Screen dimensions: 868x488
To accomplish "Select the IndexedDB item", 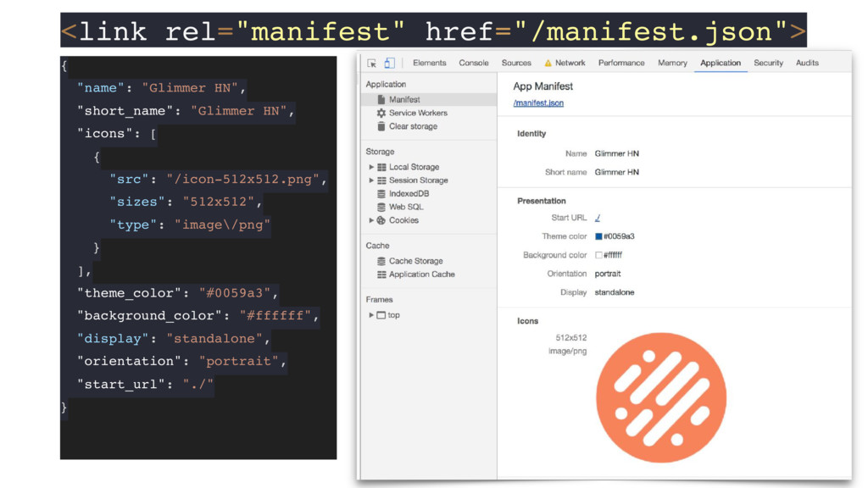I will point(409,194).
